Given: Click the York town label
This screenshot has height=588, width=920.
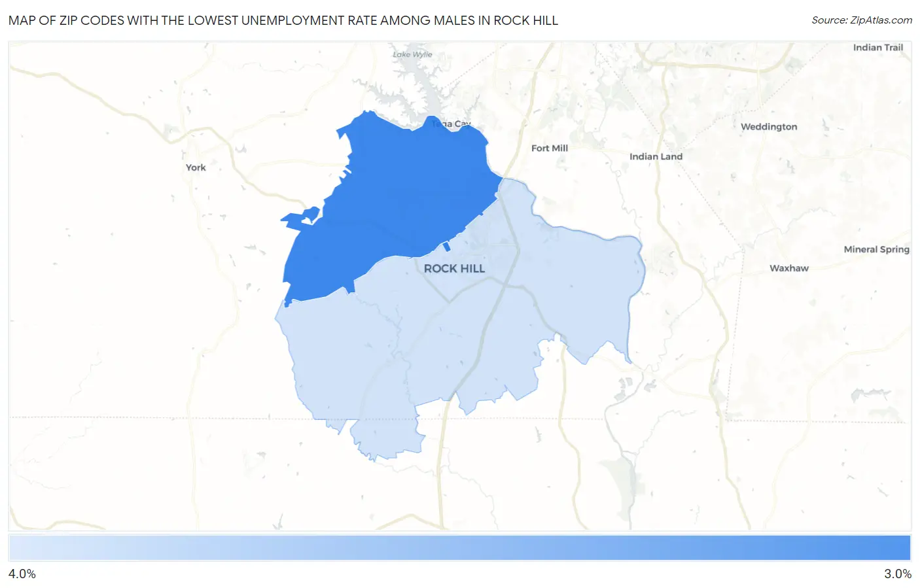Looking at the screenshot, I should click(x=196, y=167).
